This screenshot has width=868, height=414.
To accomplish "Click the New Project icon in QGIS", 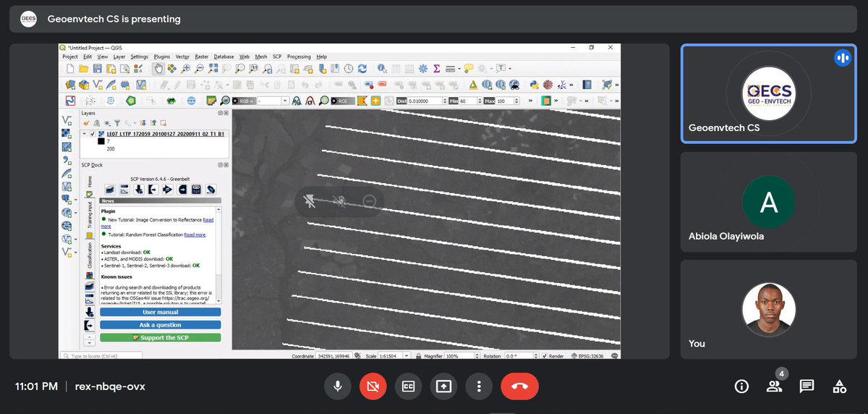I will tap(70, 69).
